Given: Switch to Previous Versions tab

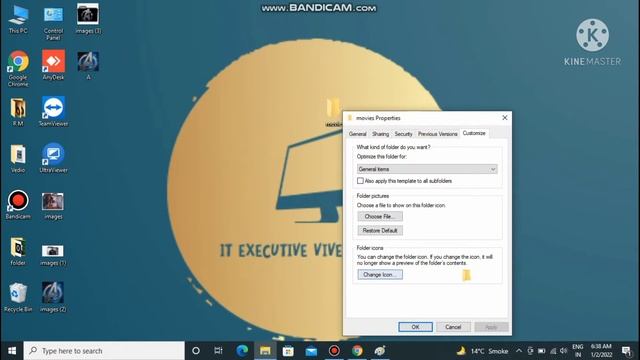Looking at the screenshot, I should pos(438,134).
